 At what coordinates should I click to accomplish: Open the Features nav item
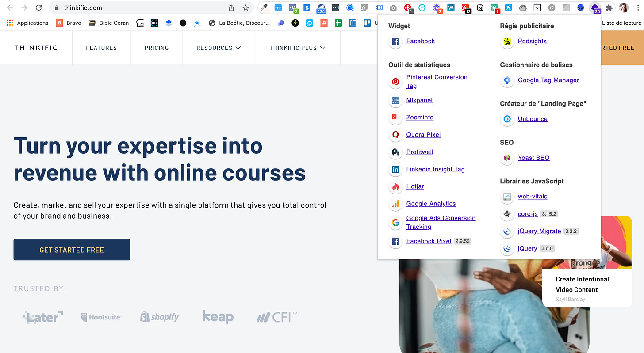pyautogui.click(x=101, y=48)
